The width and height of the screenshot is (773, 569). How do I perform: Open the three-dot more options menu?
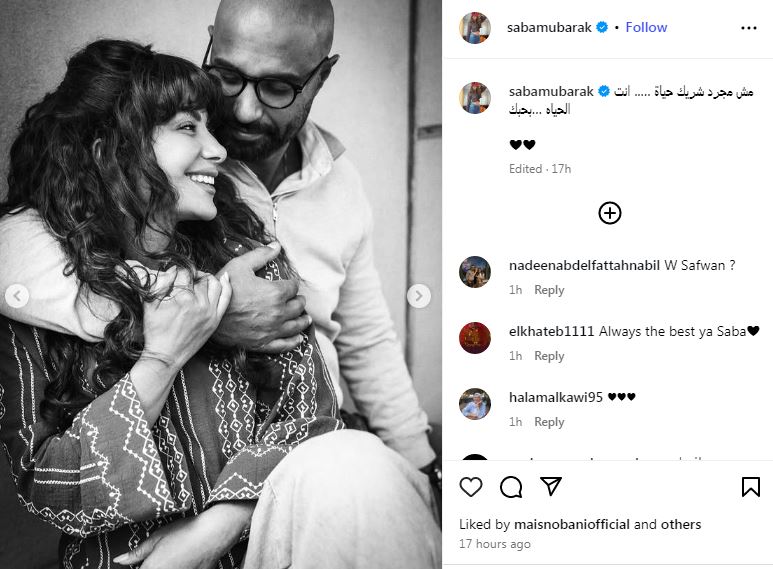[x=749, y=28]
